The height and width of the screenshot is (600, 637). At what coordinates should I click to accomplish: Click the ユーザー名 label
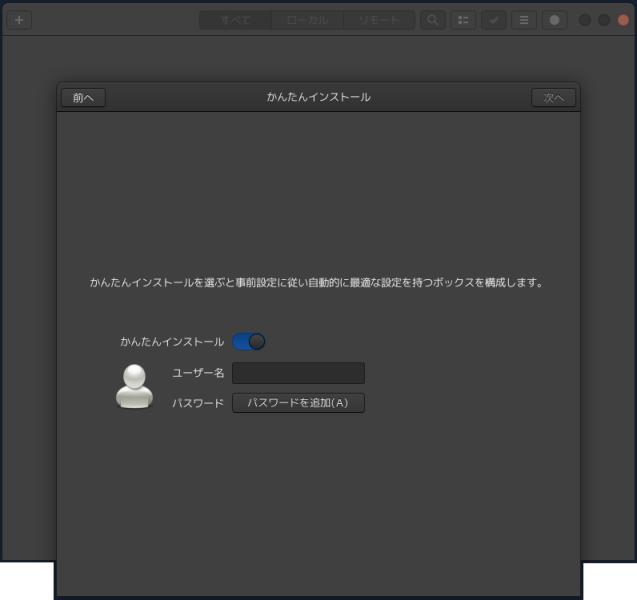(198, 373)
